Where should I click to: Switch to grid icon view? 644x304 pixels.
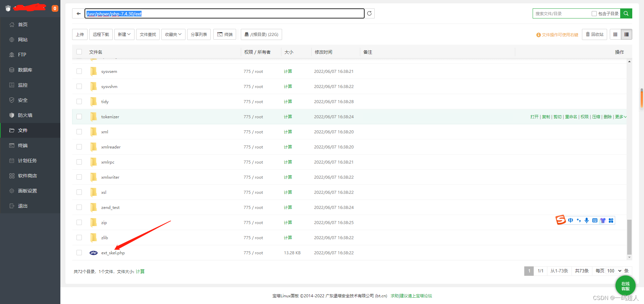coord(615,34)
